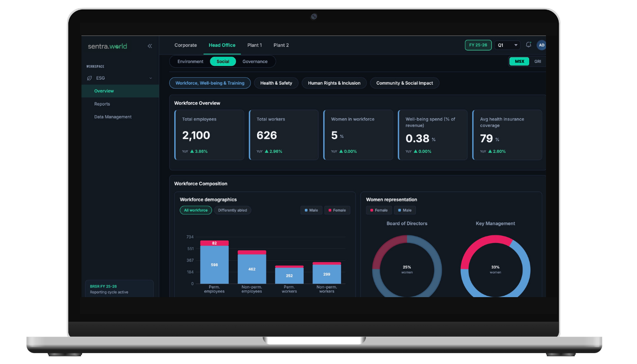Select Differently abled workforce filter
Viewport: 637px width, 364px height.
point(233,210)
